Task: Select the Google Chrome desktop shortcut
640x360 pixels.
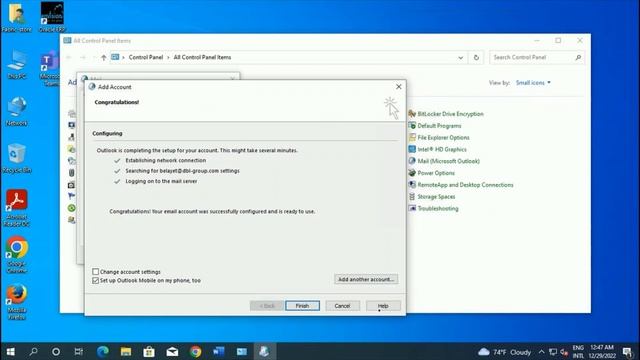Action: click(x=17, y=255)
